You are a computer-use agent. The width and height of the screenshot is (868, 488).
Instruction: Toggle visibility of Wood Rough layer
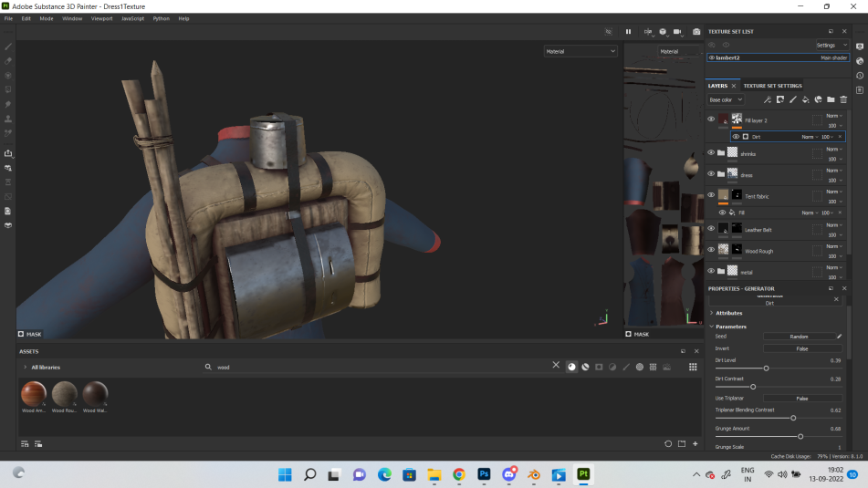coord(711,249)
